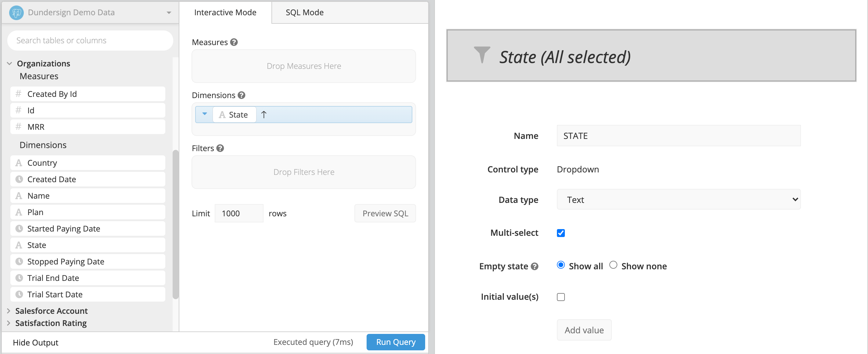The height and width of the screenshot is (354, 868).
Task: Click the PostgreSQL elephant data source icon
Action: (16, 13)
